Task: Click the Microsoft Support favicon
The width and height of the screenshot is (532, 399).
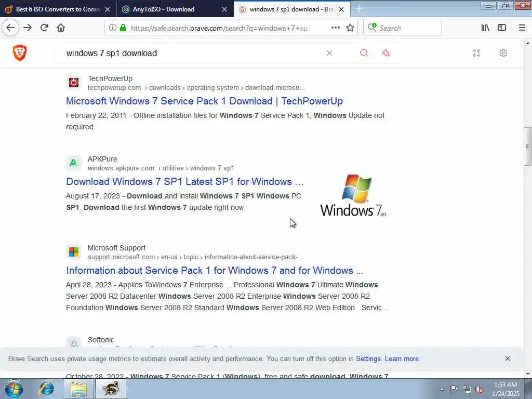Action: click(74, 252)
